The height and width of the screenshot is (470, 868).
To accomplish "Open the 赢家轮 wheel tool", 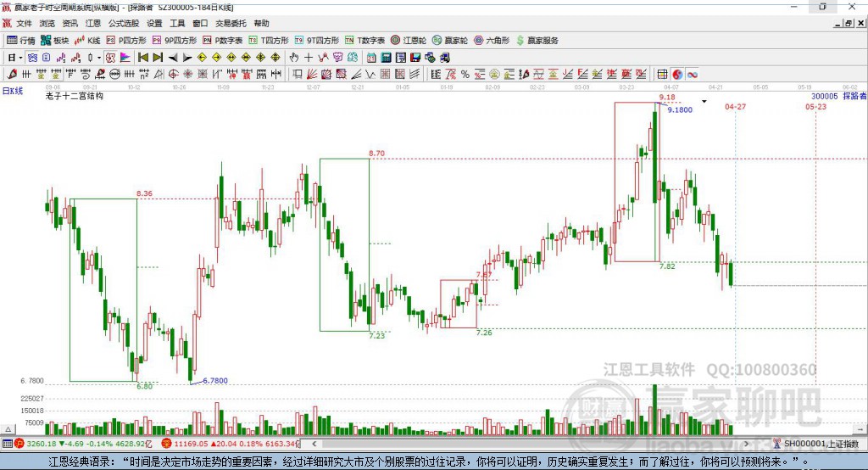I will 450,41.
